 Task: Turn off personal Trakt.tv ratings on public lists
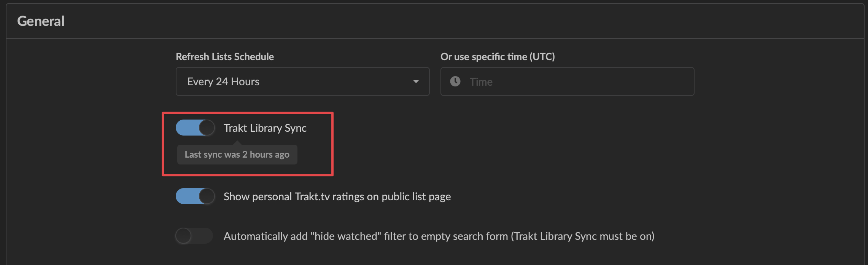coord(195,196)
